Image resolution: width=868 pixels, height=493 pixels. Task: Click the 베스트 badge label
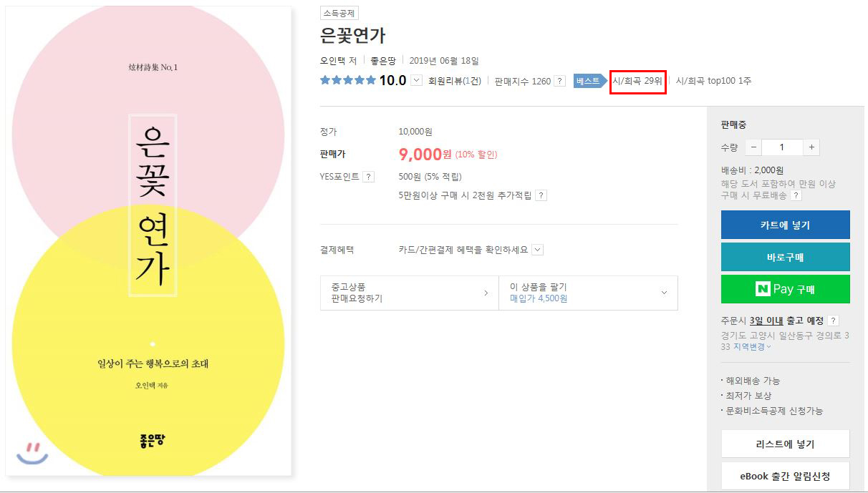587,81
